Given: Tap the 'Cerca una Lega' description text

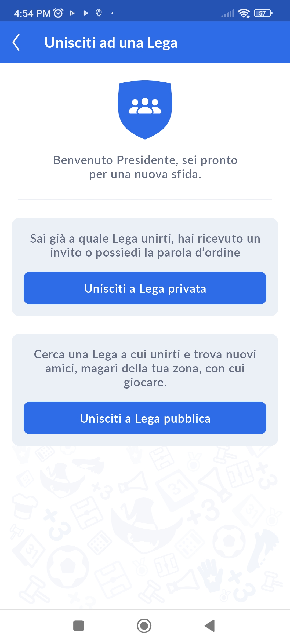Looking at the screenshot, I should click(145, 368).
